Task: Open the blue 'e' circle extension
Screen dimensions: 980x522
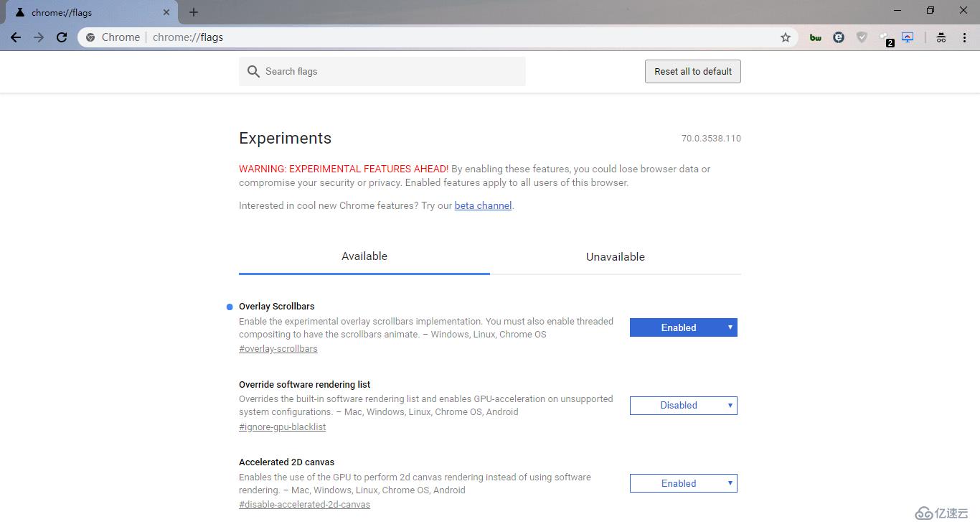Action: (839, 37)
